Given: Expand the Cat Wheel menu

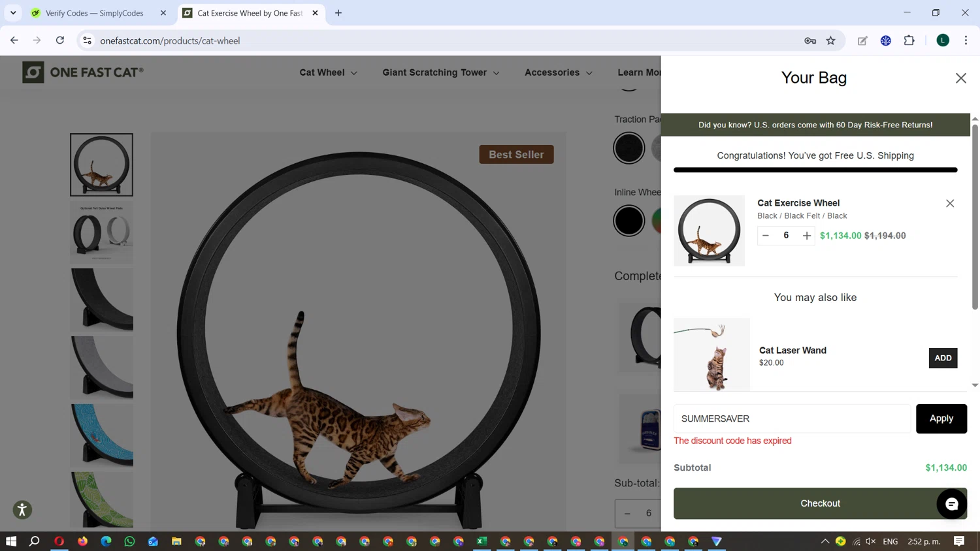Looking at the screenshot, I should click(x=328, y=72).
